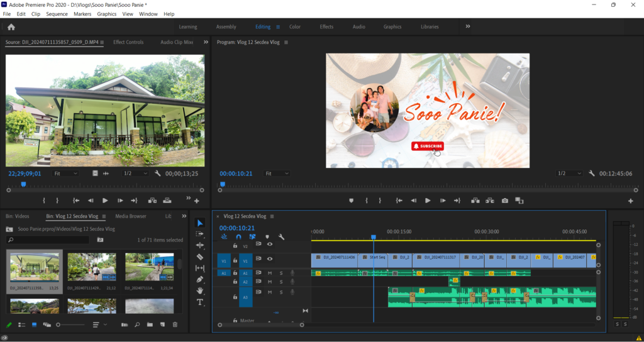Select the Slip tool
Screen dimensions: 644x342
coord(199,268)
